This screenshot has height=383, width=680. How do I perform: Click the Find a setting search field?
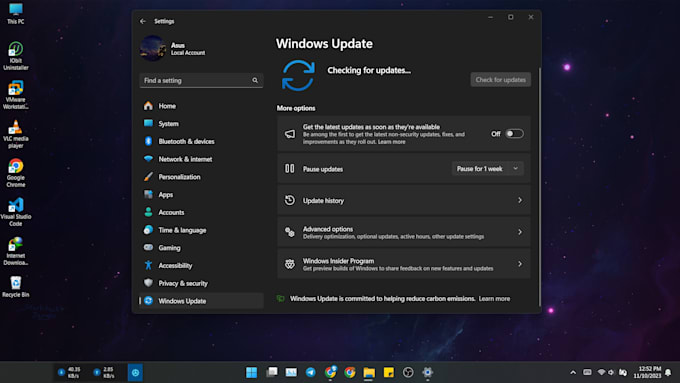pos(201,80)
